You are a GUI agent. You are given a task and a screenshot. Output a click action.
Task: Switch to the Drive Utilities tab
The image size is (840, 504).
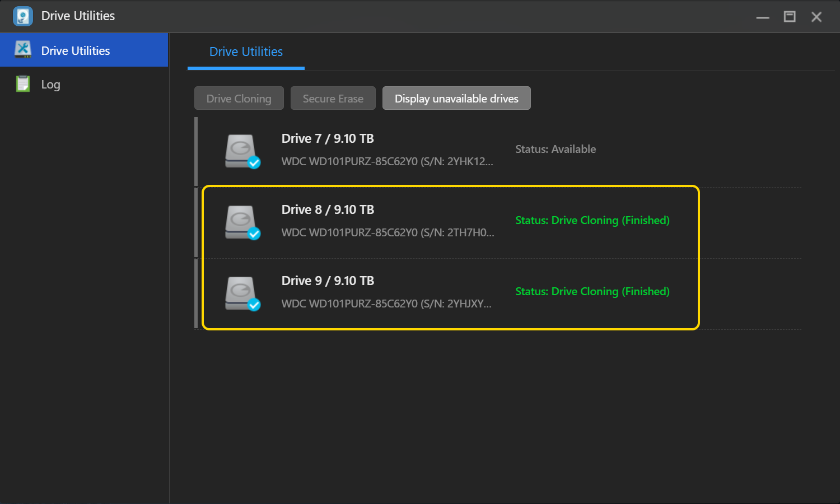tap(246, 52)
